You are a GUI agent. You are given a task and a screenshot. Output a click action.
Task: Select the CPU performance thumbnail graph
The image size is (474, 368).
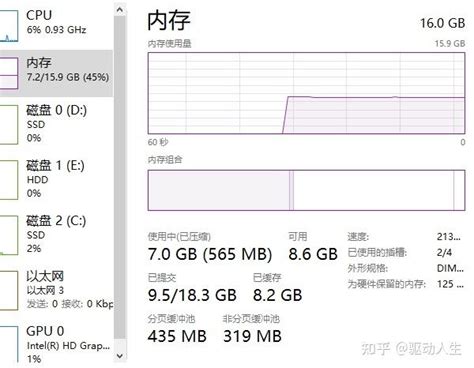pyautogui.click(x=9, y=26)
